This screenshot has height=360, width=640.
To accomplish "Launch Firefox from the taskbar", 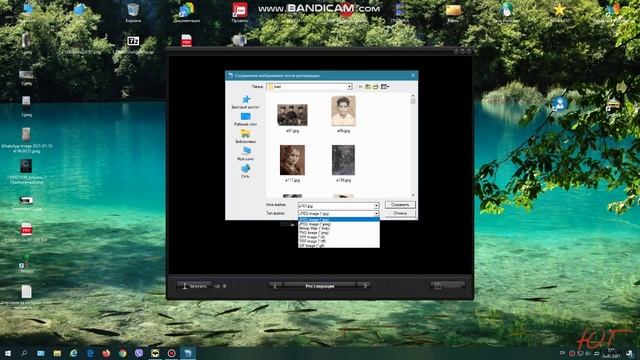I will [106, 353].
